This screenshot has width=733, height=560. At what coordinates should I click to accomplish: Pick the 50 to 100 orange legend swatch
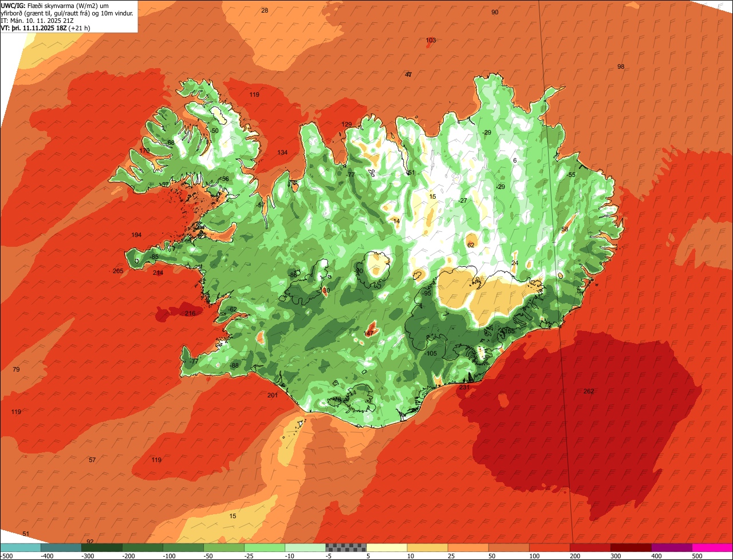click(508, 547)
